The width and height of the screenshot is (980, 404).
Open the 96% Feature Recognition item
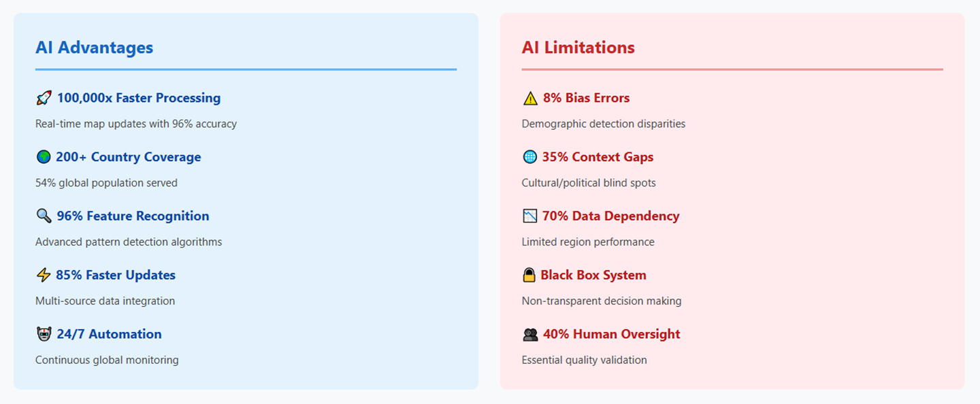[133, 216]
